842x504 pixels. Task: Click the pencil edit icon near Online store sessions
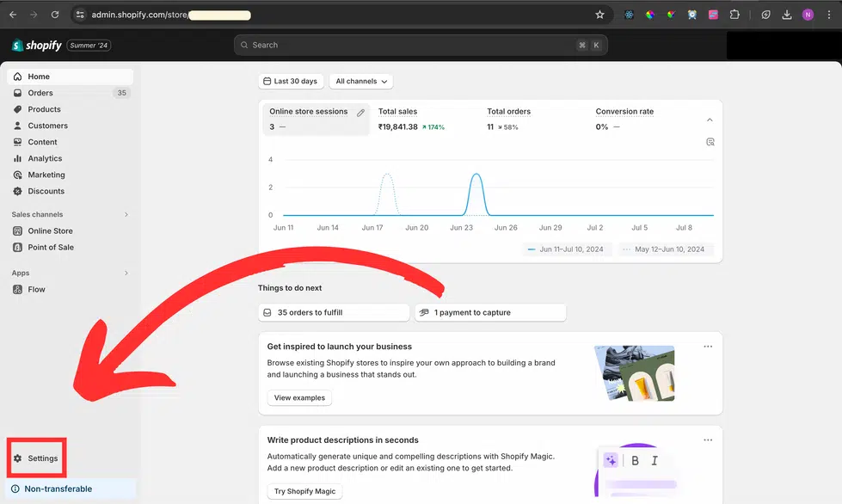360,112
